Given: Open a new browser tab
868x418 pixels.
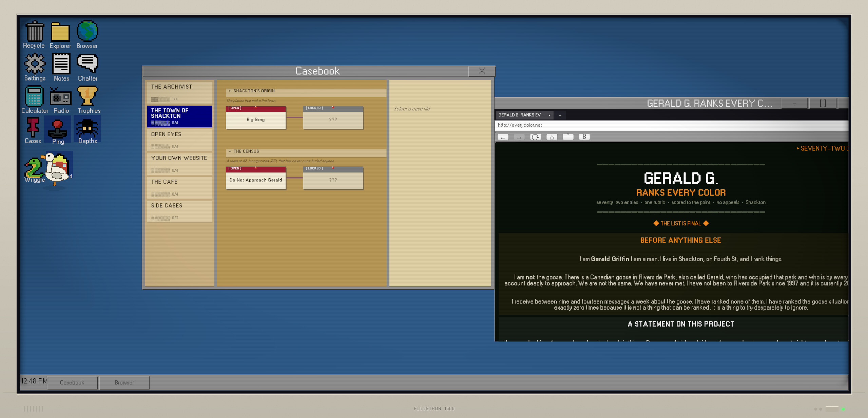Looking at the screenshot, I should (560, 115).
